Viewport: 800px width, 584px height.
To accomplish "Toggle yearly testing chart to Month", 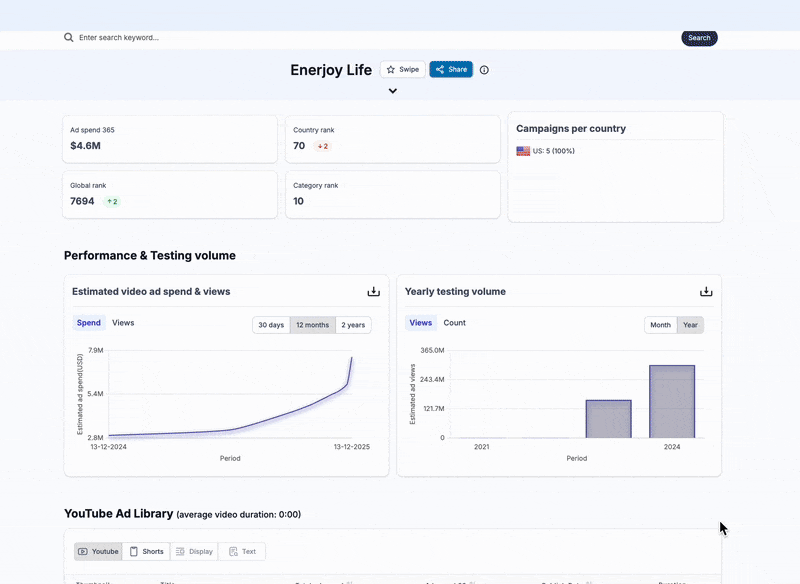I will pos(660,325).
